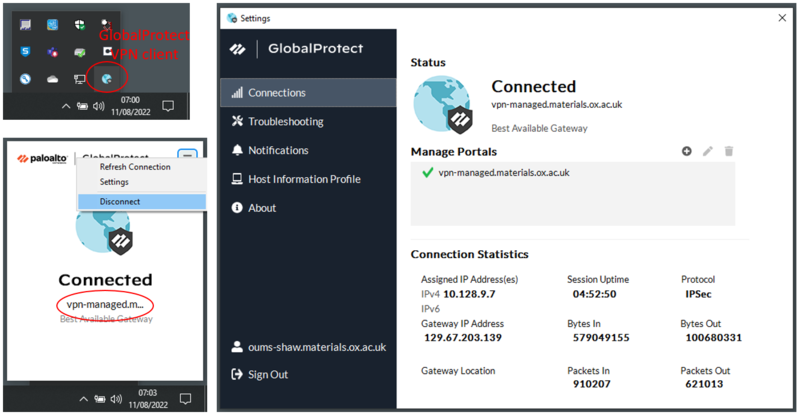
Task: Click gateway IP 129.67.203.139
Action: [x=463, y=337]
